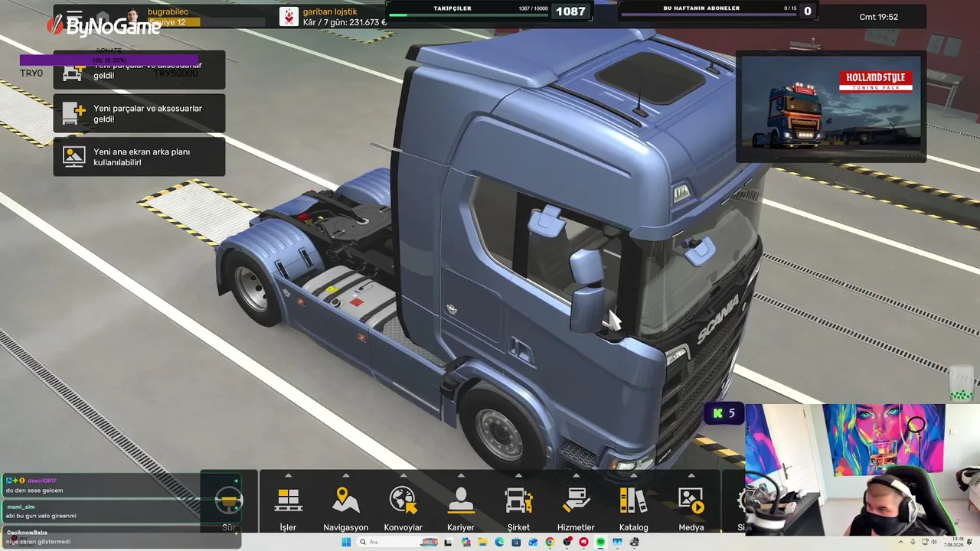The image size is (980, 551).
Task: Click the purple Donate progress bar
Action: click(x=109, y=60)
